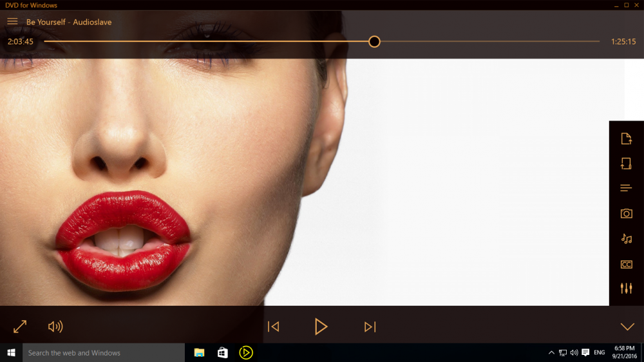Click ENG language indicator
This screenshot has width=644, height=362.
point(599,352)
